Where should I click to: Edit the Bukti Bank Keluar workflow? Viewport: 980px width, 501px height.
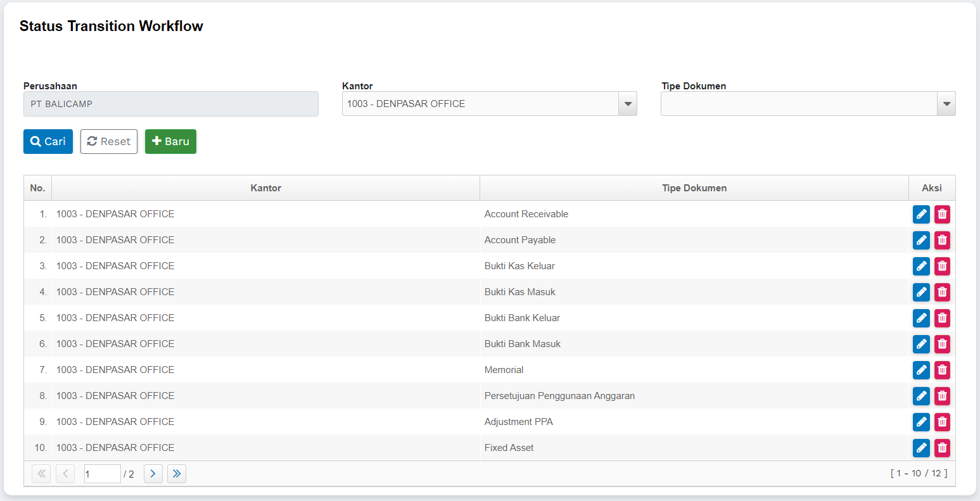pyautogui.click(x=921, y=319)
